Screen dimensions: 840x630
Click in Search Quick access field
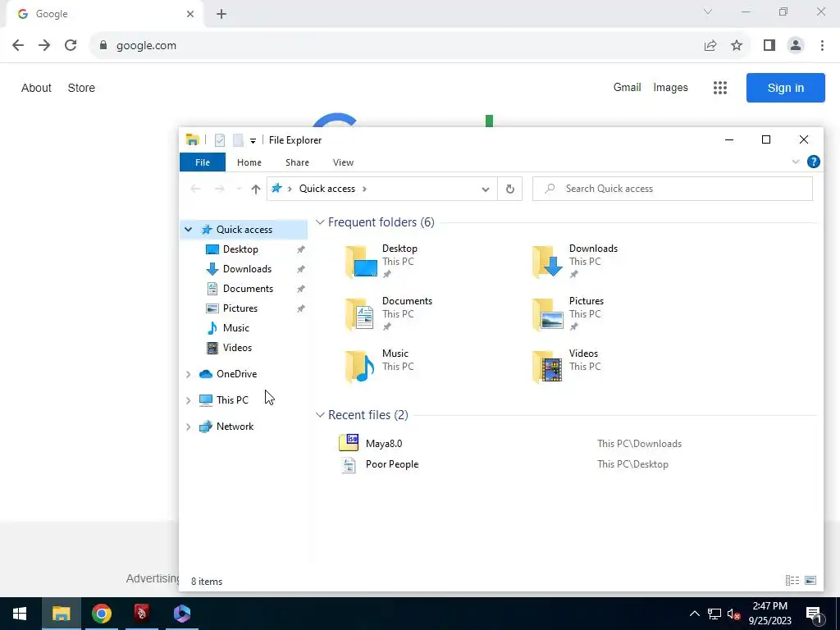673,189
